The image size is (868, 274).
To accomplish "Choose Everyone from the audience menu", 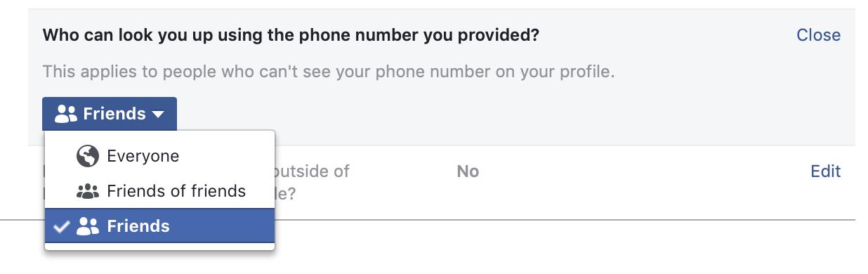I will tap(159, 156).
